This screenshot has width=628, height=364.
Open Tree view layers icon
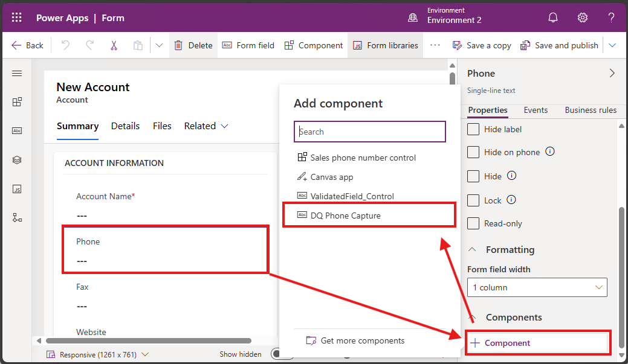(x=17, y=159)
